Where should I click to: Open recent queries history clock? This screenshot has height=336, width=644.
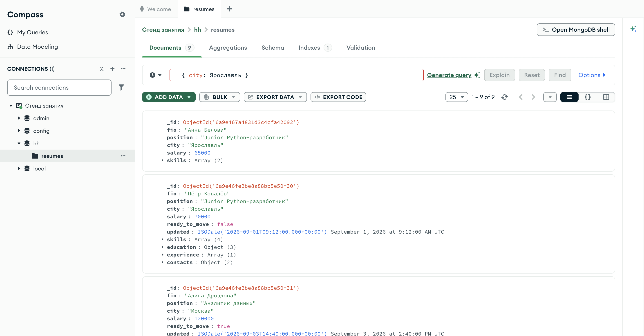coord(156,75)
